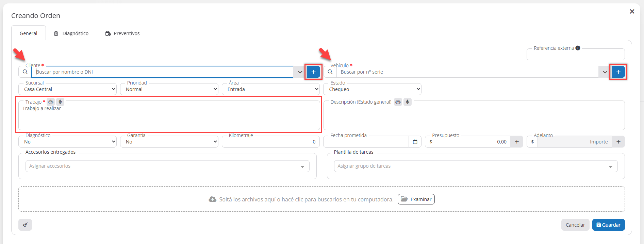Click the Kilometraje input field
This screenshot has width=644, height=244.
[x=270, y=142]
